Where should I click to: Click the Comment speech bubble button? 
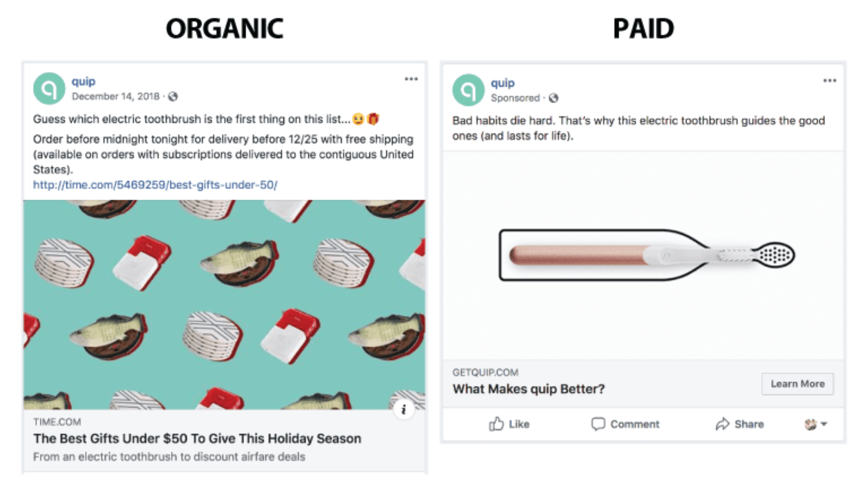(x=625, y=424)
